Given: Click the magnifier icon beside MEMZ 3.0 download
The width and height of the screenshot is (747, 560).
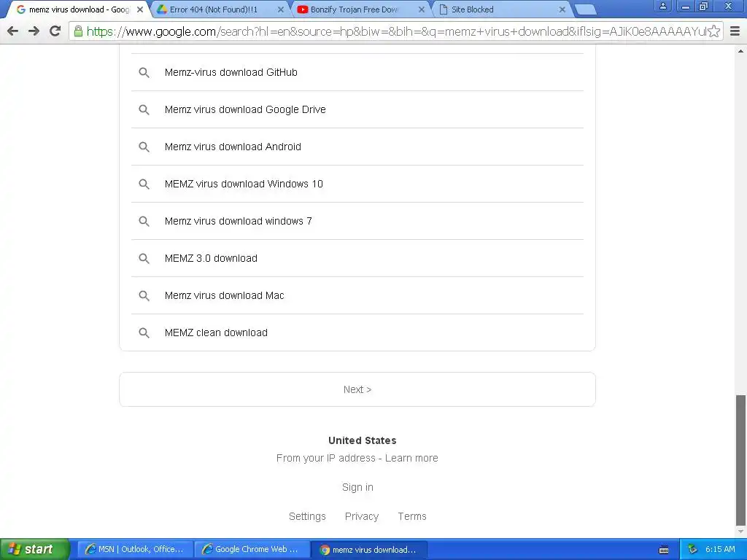Looking at the screenshot, I should [144, 258].
